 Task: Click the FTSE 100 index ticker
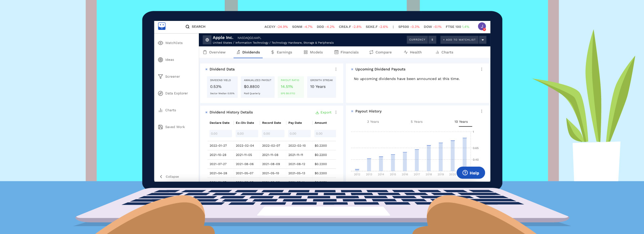coord(457,27)
